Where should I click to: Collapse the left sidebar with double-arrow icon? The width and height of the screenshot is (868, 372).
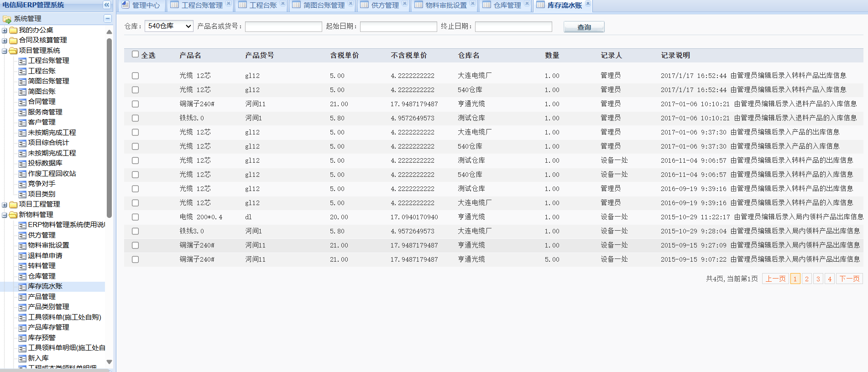click(107, 5)
